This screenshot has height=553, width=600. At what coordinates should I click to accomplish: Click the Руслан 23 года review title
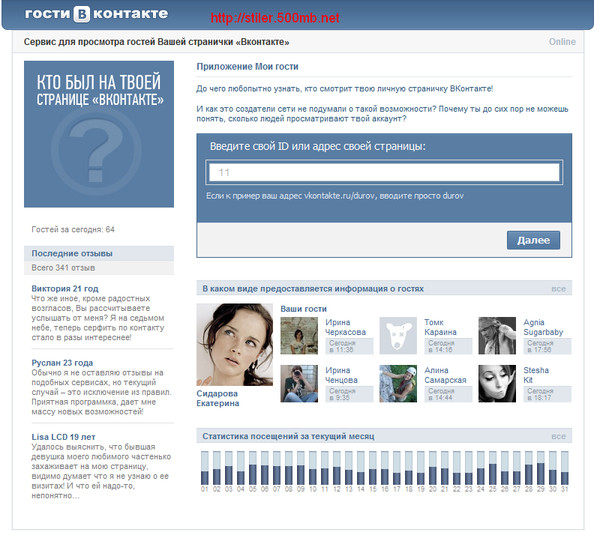(x=62, y=363)
